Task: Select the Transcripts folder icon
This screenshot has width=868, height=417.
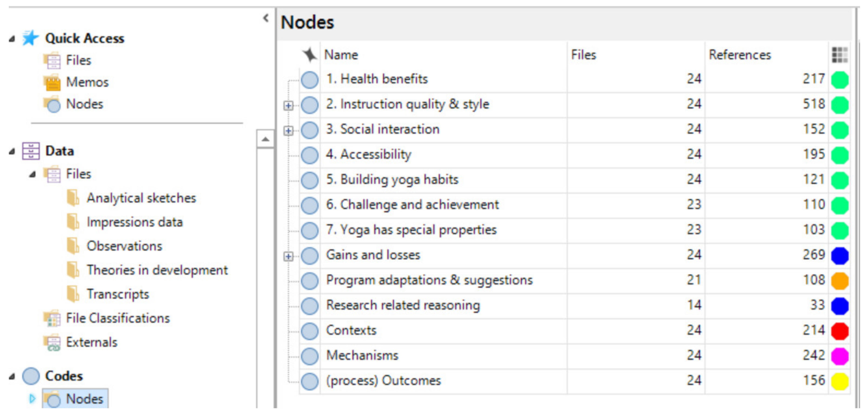Action: [x=73, y=294]
